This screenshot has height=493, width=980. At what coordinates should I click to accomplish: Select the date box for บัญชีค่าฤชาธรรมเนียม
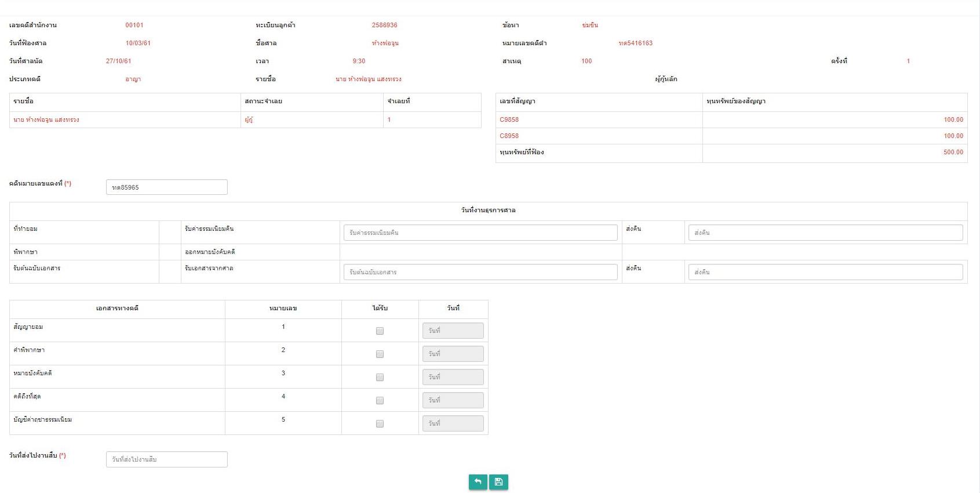coord(453,423)
